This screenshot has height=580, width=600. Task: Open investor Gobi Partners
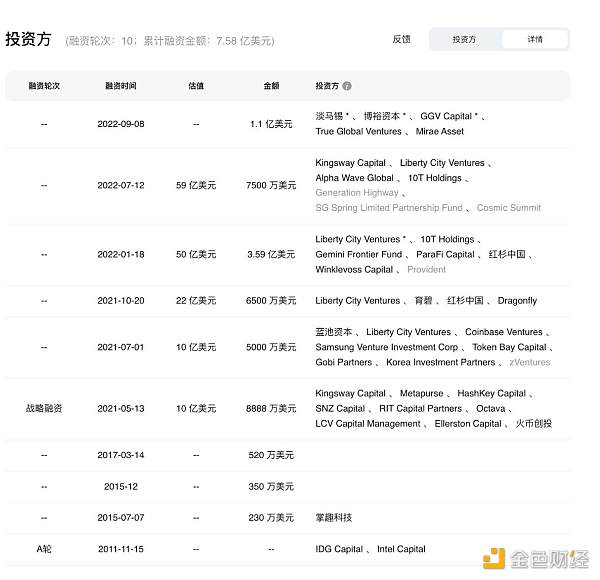(344, 362)
